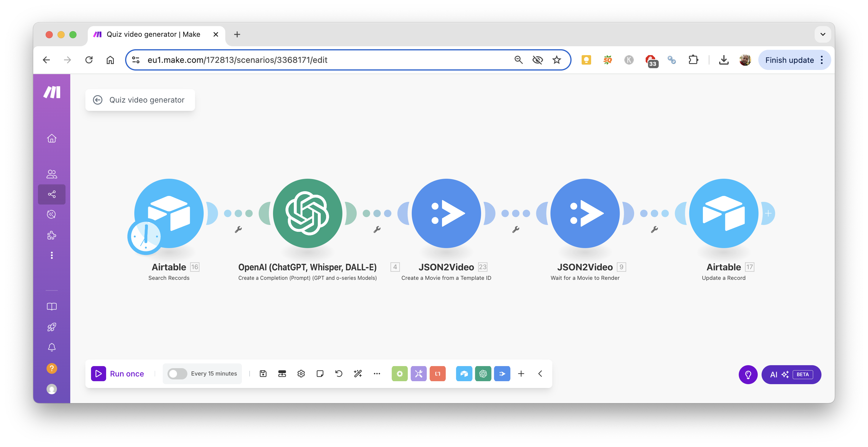Open the JSON2Video Create a Movie module

click(446, 213)
